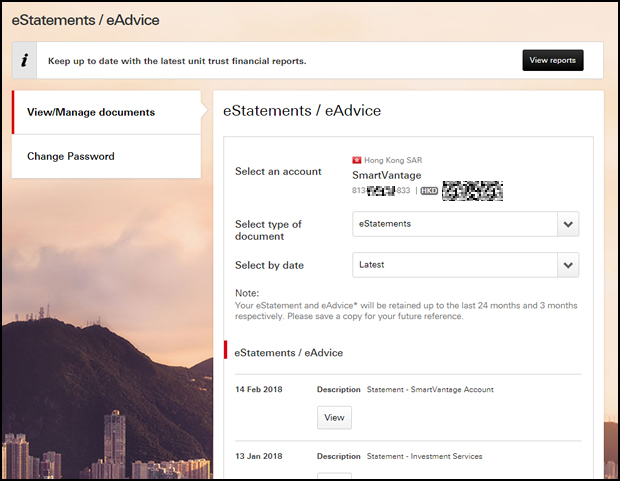Click the Note retention text paragraph
Viewport: 620px width, 481px height.
click(406, 311)
